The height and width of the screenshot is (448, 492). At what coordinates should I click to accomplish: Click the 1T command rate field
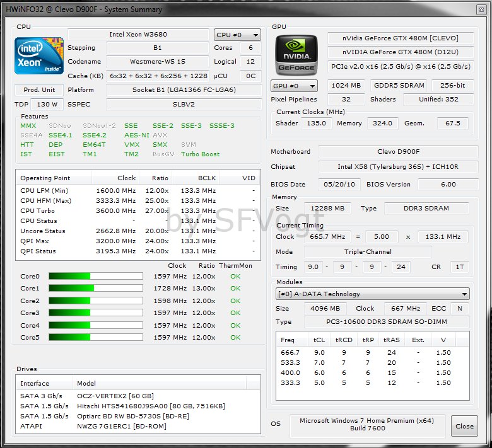coord(460,267)
